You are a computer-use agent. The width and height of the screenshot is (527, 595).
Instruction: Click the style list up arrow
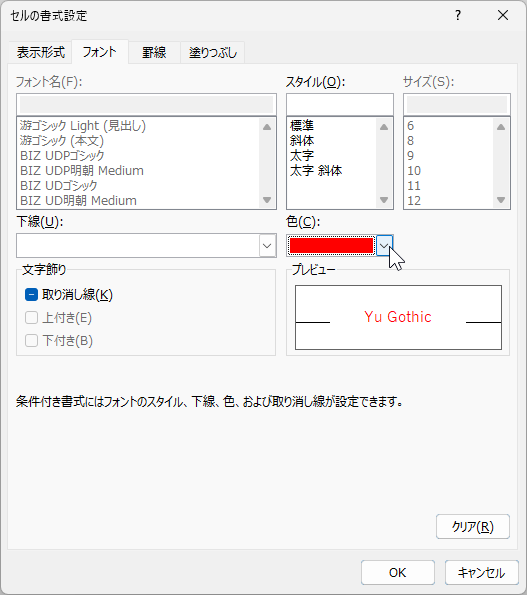[x=384, y=127]
